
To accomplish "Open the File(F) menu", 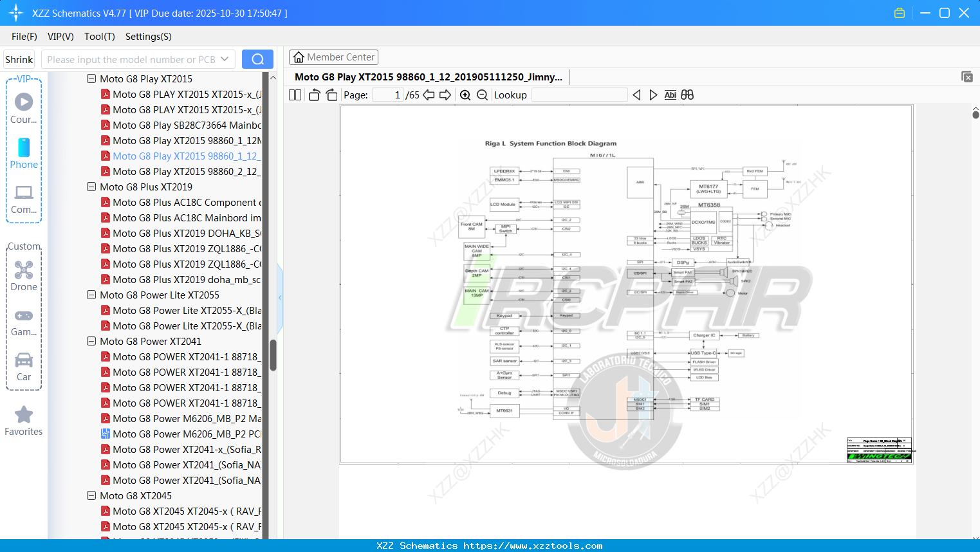I will tap(24, 37).
